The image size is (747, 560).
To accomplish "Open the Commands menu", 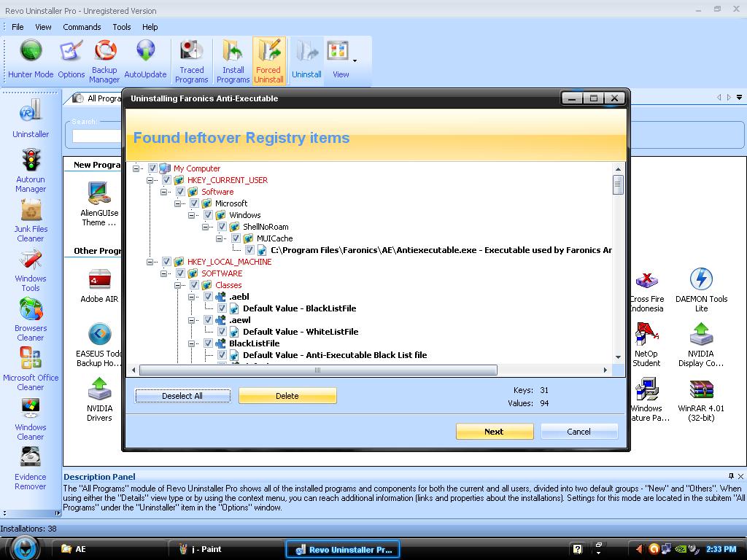I will pyautogui.click(x=82, y=27).
